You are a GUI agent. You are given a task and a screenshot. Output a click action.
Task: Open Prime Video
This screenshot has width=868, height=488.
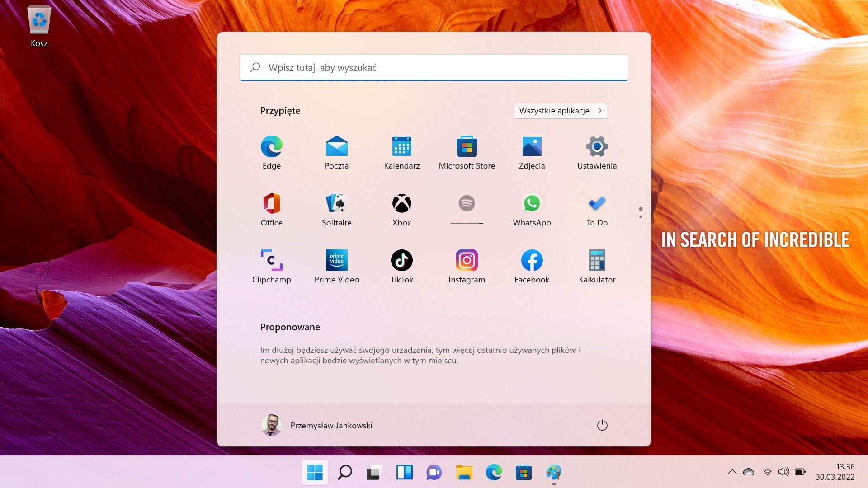337,267
